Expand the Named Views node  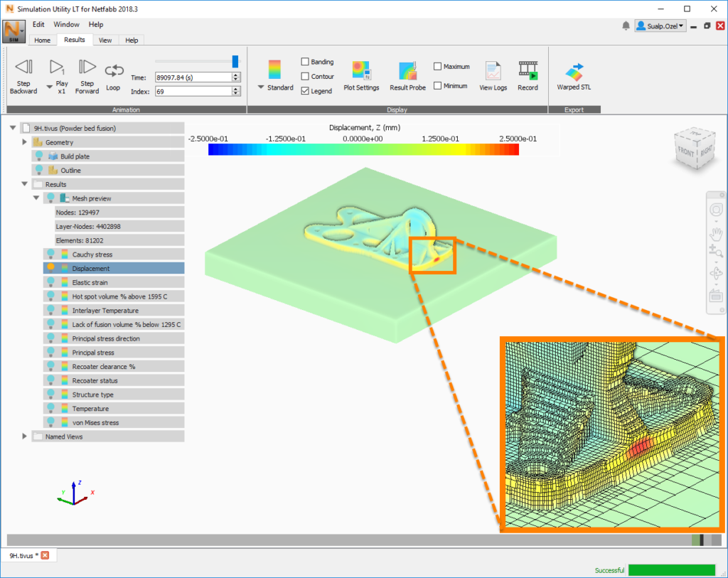click(25, 437)
